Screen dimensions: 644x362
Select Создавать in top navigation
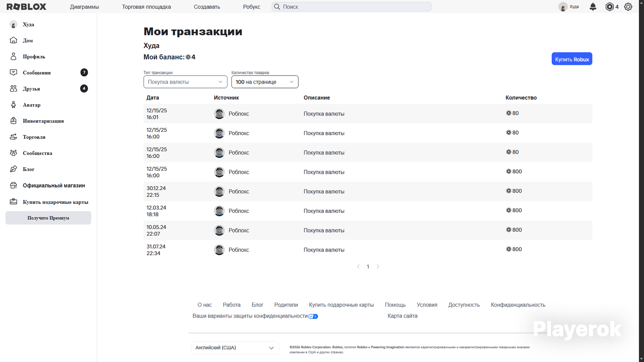click(207, 7)
